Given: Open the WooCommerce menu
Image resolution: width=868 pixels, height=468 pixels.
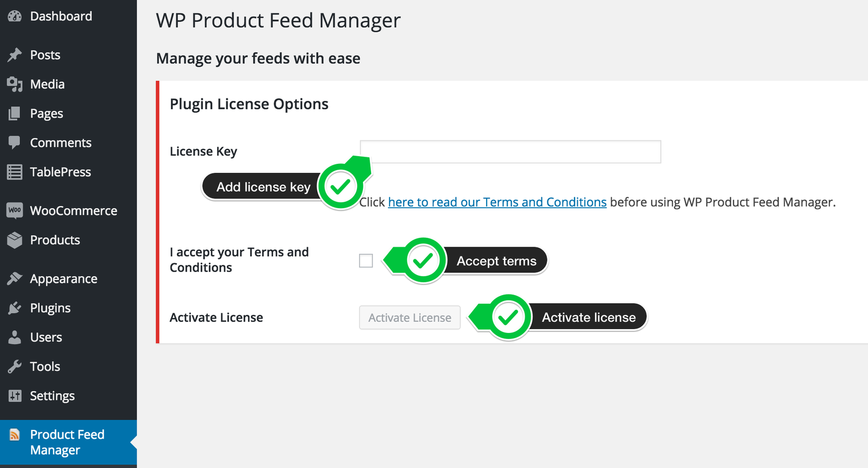Looking at the screenshot, I should pos(68,210).
